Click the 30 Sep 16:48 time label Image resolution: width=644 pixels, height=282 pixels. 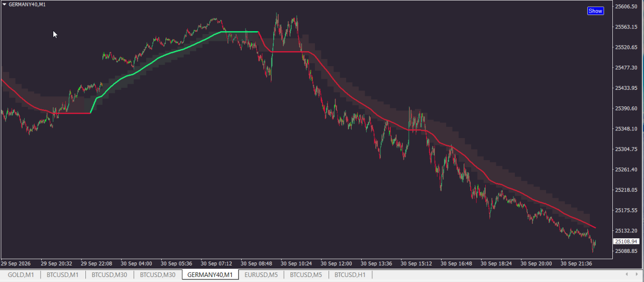pos(457,263)
